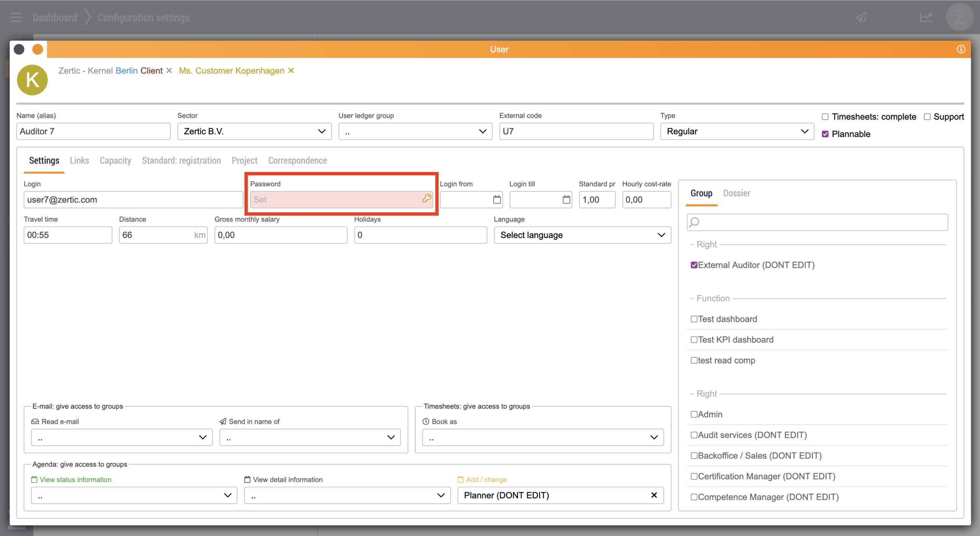Screen dimensions: 980x536
Task: Toggle the Plannable checkbox
Action: [825, 134]
